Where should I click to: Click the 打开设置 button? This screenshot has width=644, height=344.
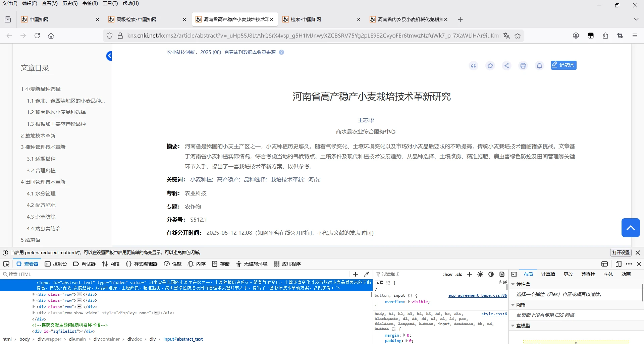(621, 252)
